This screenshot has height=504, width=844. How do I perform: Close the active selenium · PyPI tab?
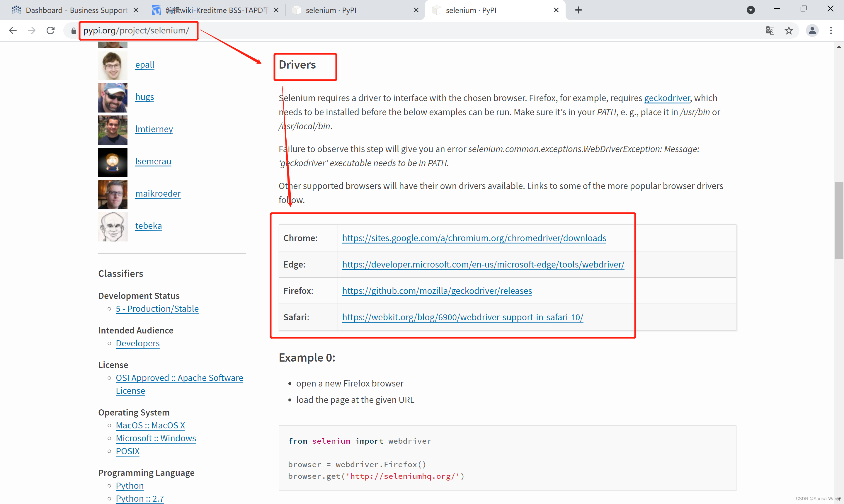point(556,10)
